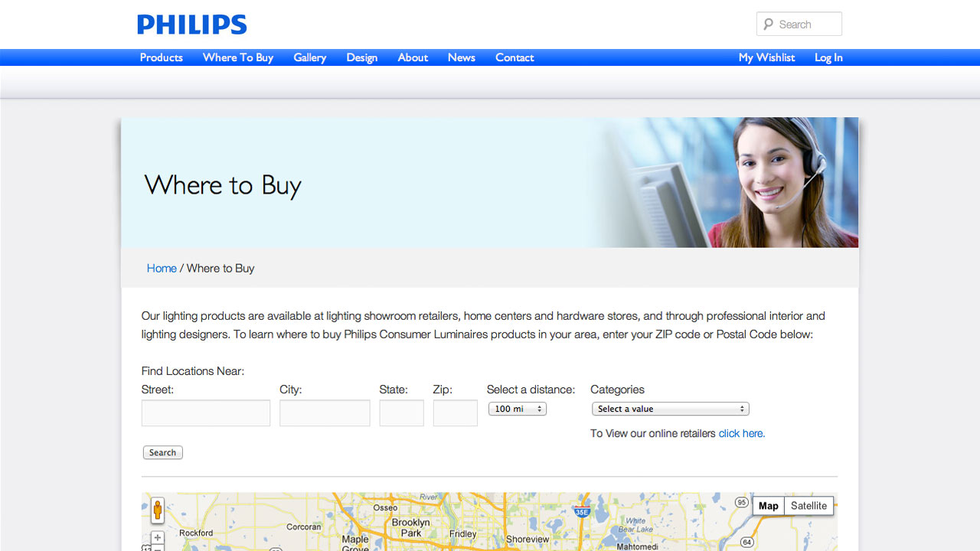Click 'Find Locations Near:' text
Screen dimensions: 980x551
click(193, 371)
